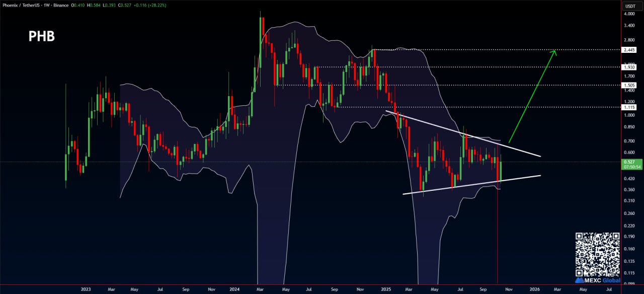Image resolution: width=644 pixels, height=294 pixels.
Task: Click the Phoenix / TetherUS symbol title
Action: pos(20,5)
